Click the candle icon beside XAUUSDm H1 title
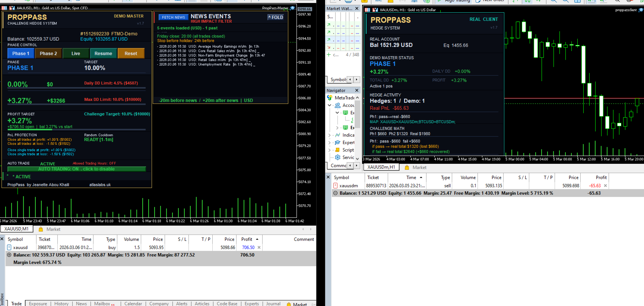The image size is (644, 306). (x=375, y=10)
